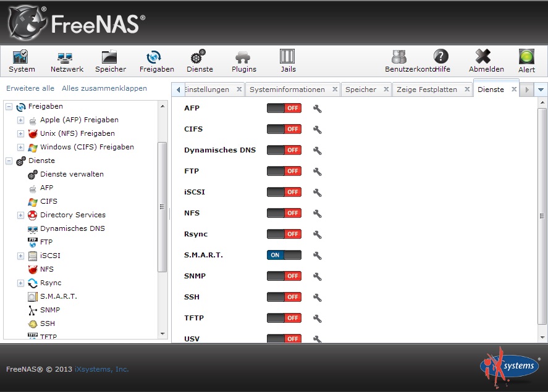Open CIFS settings wrench icon

tap(318, 130)
